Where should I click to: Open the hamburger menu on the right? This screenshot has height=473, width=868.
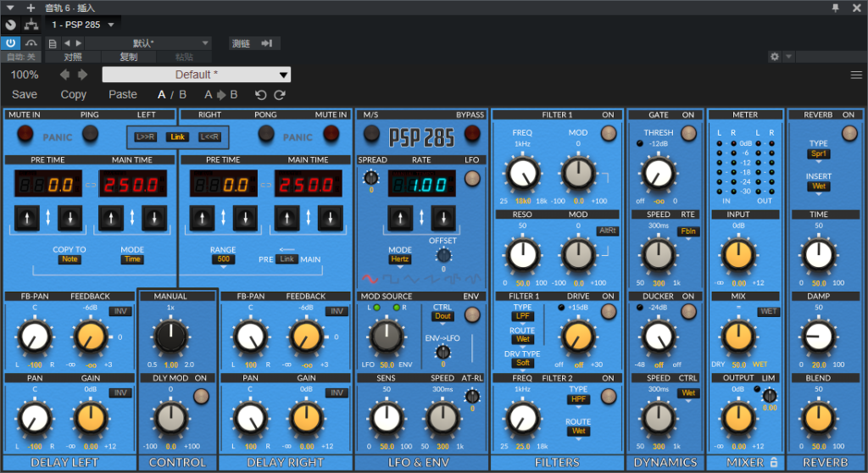coord(856,75)
